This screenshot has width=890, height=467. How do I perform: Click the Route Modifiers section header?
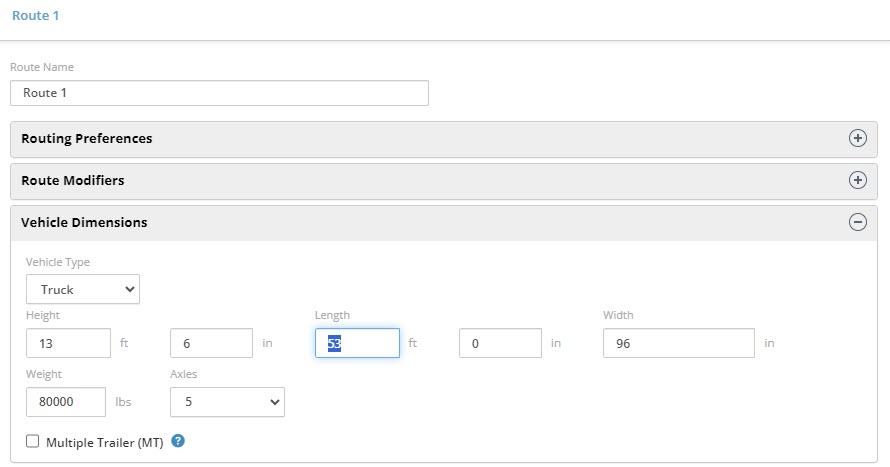[x=73, y=181]
